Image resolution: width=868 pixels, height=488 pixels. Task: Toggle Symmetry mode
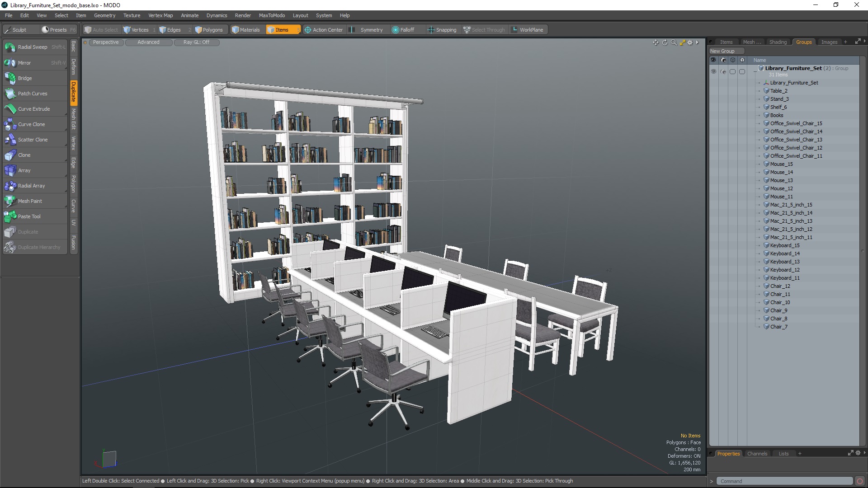(367, 30)
